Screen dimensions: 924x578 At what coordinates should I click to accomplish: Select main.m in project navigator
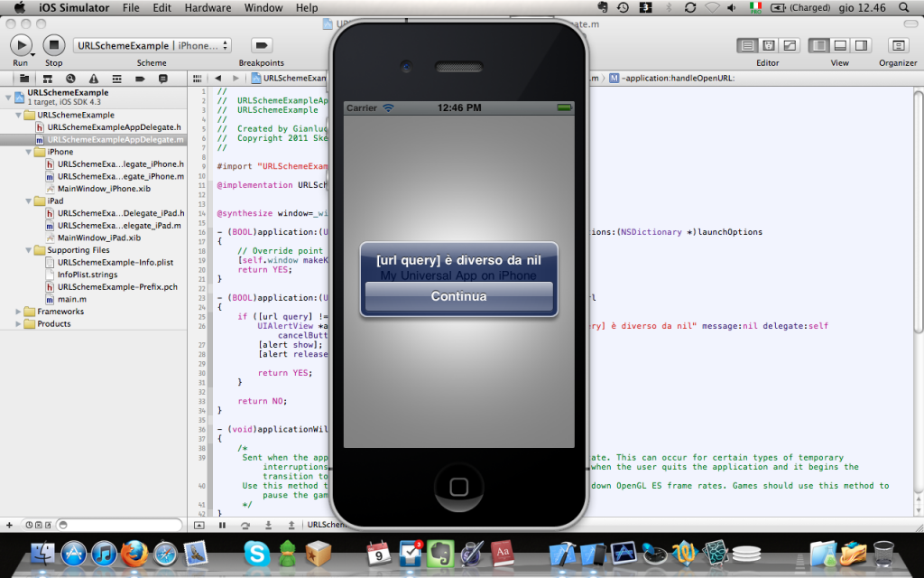point(72,299)
